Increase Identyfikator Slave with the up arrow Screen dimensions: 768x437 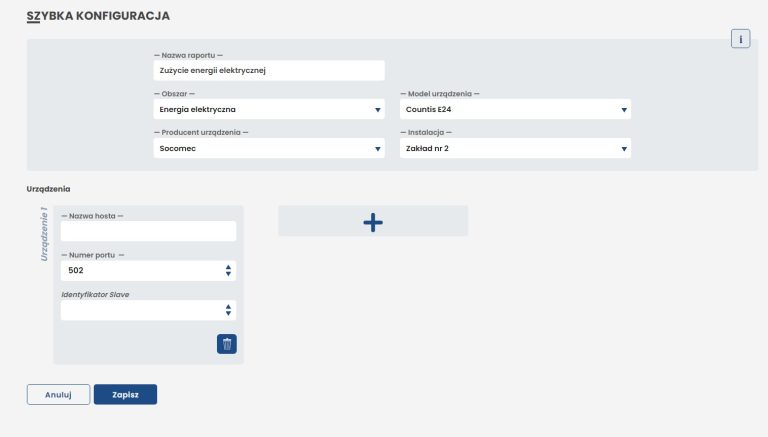click(x=228, y=307)
